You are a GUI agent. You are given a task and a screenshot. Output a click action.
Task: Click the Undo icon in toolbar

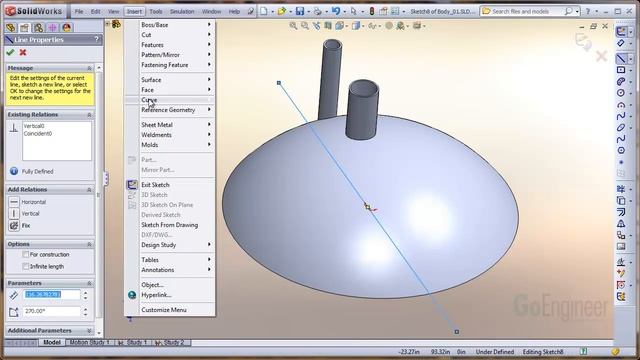pyautogui.click(x=336, y=11)
